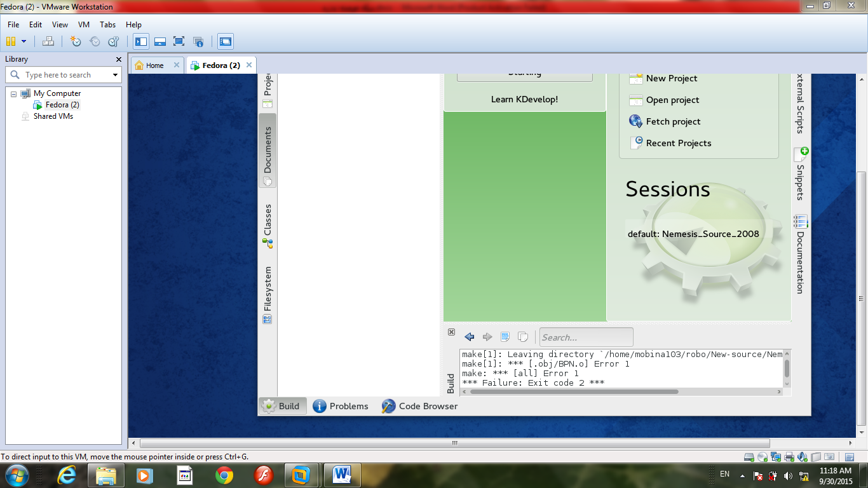This screenshot has width=868, height=488.
Task: Click the Build output Search field
Action: [586, 337]
